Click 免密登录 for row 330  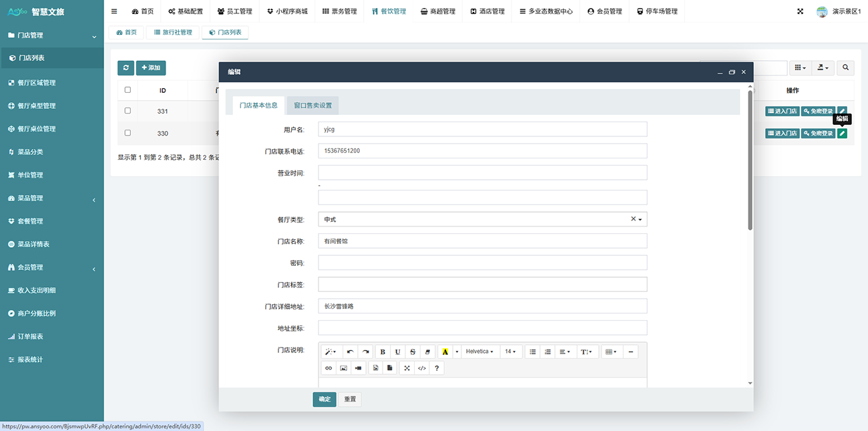818,133
